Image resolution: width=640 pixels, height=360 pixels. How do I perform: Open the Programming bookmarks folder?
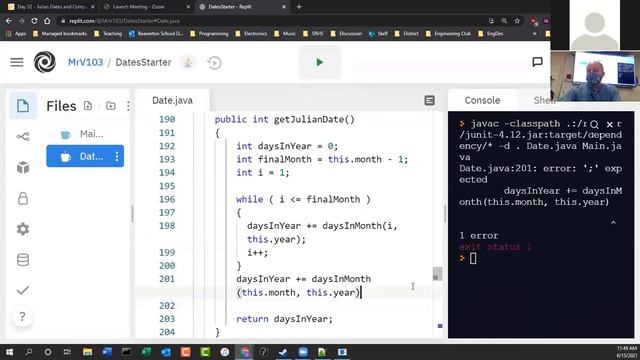[209, 34]
